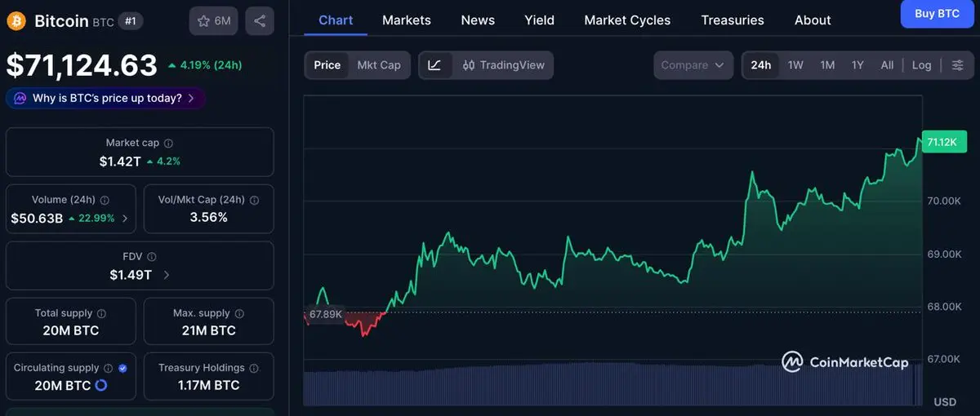Viewport: 980px width, 416px height.
Task: Click the Buy BTC button
Action: point(937,14)
